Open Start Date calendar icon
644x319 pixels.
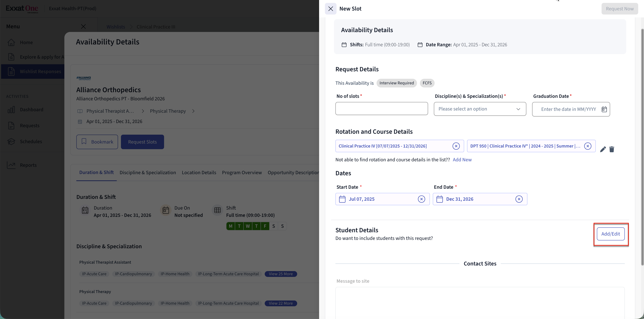342,199
